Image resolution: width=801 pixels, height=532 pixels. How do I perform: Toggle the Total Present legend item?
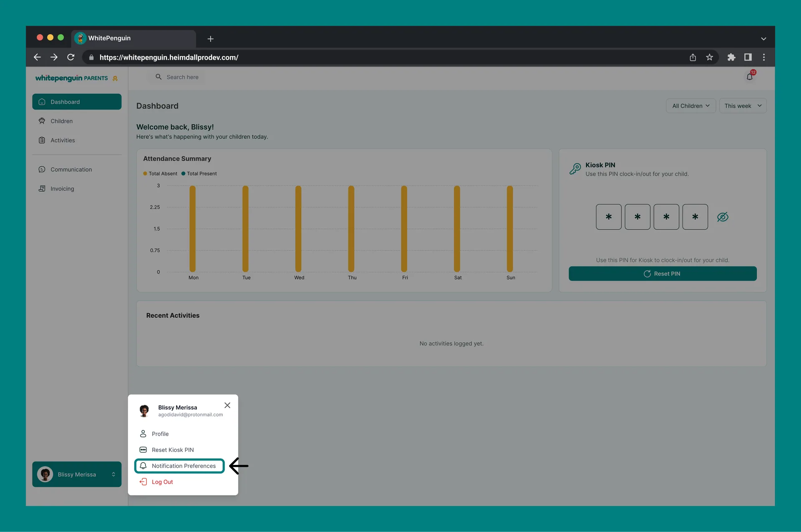[199, 173]
